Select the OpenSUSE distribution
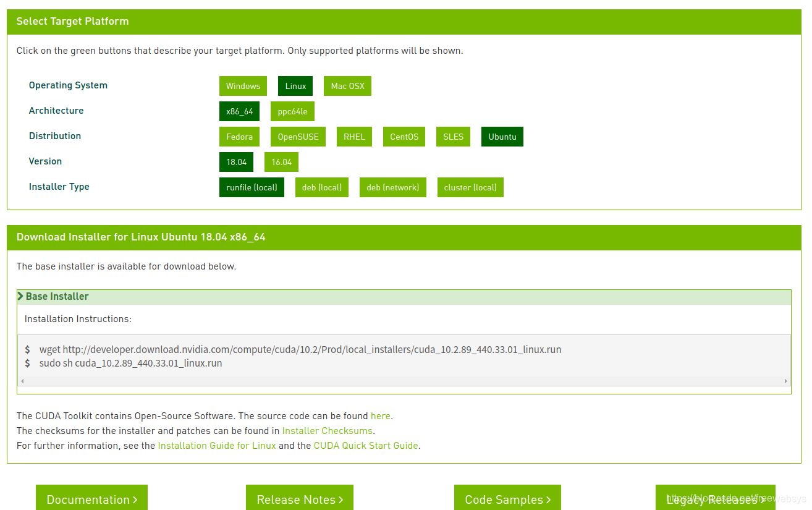Screen dimensions: 812x510 tap(298, 137)
